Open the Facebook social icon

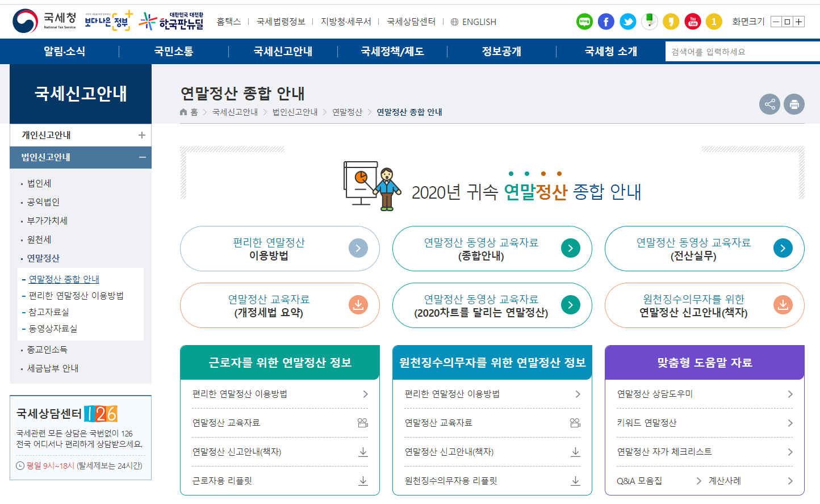point(606,22)
